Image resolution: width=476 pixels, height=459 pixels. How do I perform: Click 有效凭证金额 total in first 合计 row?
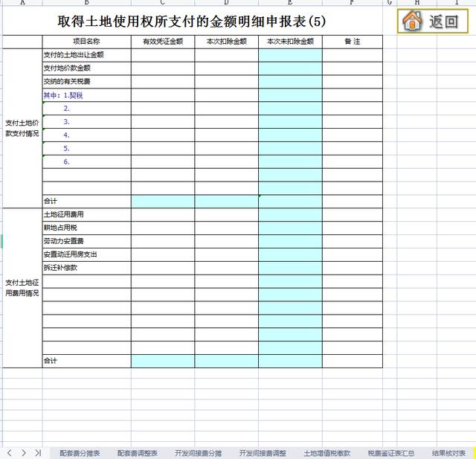[x=163, y=202]
